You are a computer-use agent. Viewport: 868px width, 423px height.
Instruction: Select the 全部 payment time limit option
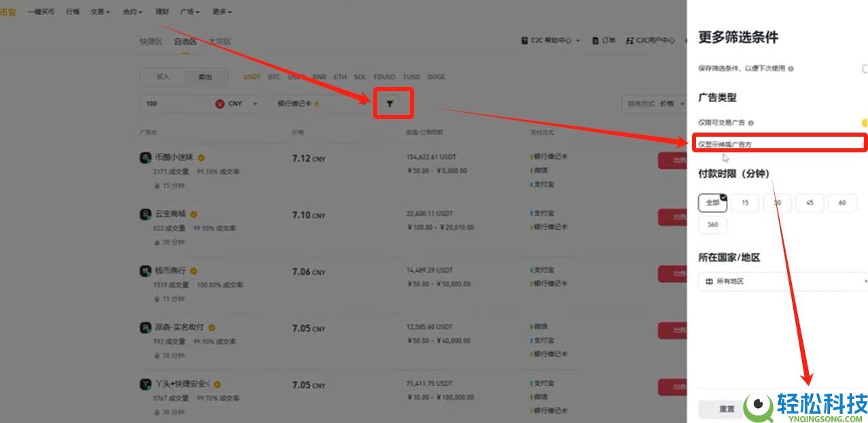click(x=712, y=203)
